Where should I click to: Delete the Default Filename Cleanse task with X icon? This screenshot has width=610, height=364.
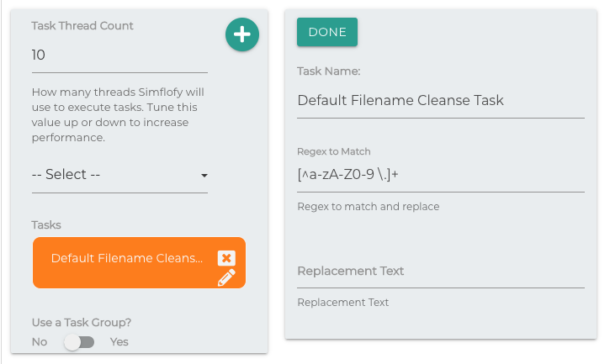(x=225, y=258)
